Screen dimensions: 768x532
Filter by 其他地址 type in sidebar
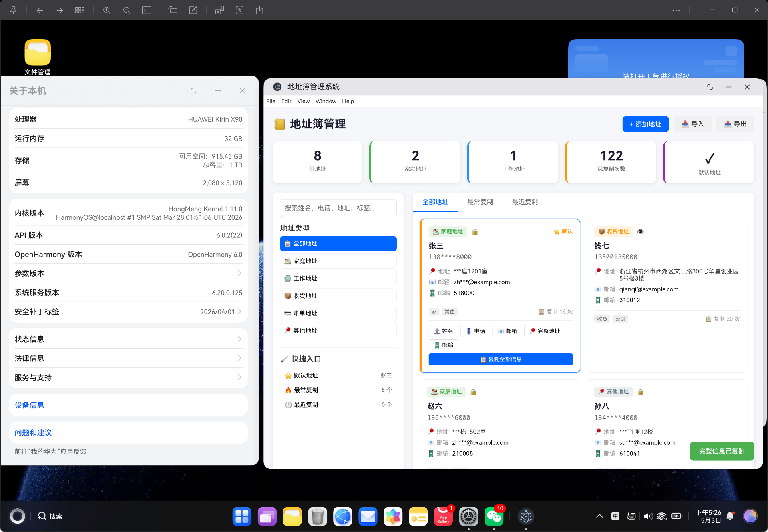click(338, 331)
